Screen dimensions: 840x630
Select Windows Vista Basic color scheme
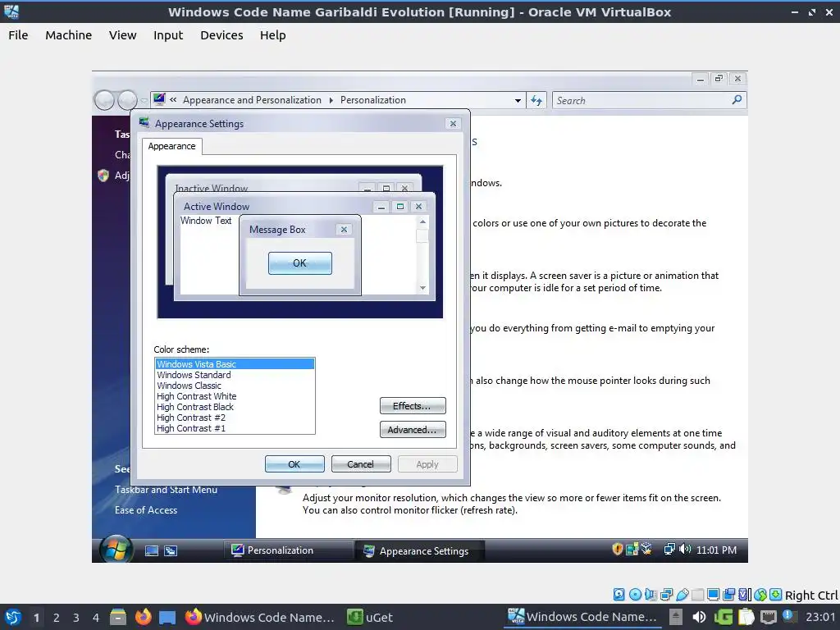(235, 364)
